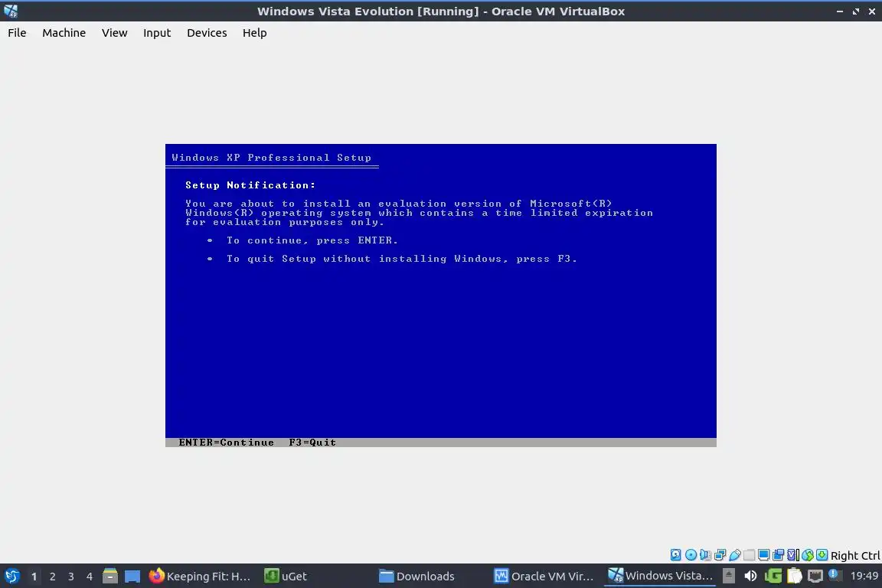Click the notification alert tray icon
Image resolution: width=882 pixels, height=588 pixels.
coord(835,575)
